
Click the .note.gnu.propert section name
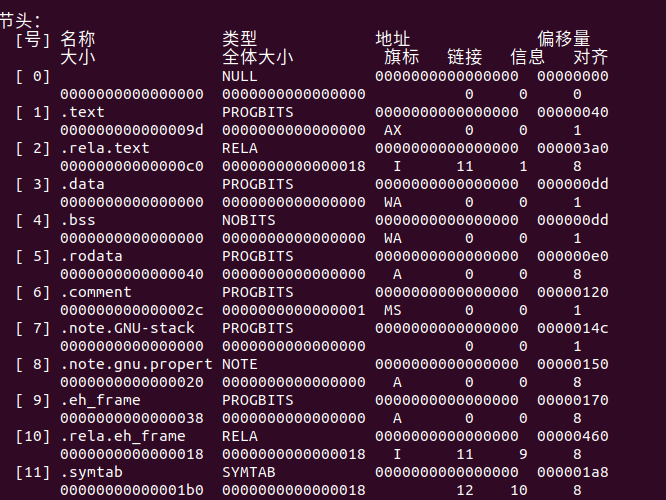136,364
